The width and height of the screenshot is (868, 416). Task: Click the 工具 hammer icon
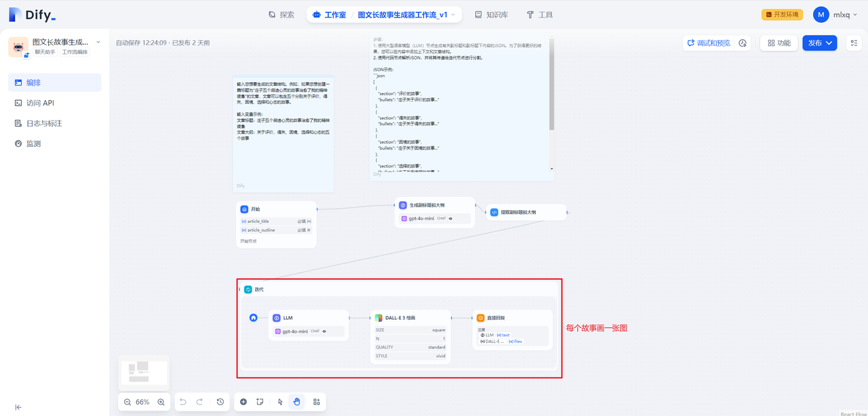coord(530,14)
